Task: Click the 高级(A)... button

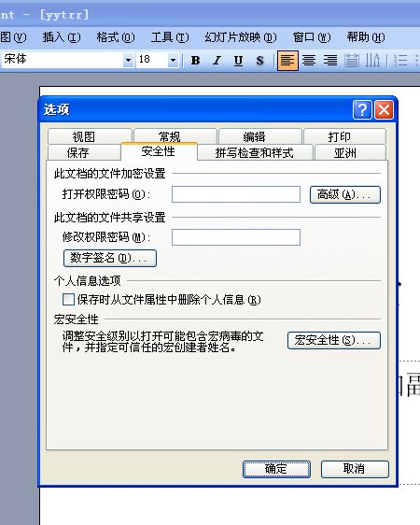Action: coord(345,194)
